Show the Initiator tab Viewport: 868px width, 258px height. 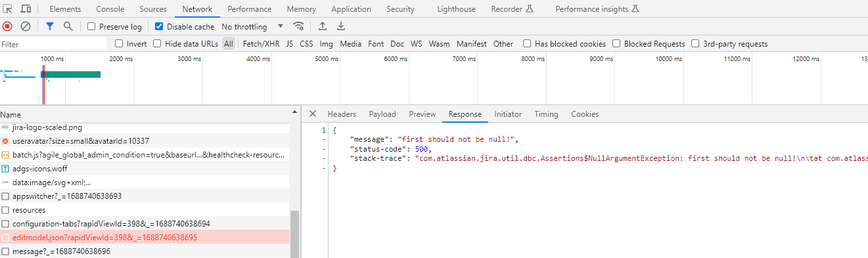tap(508, 114)
